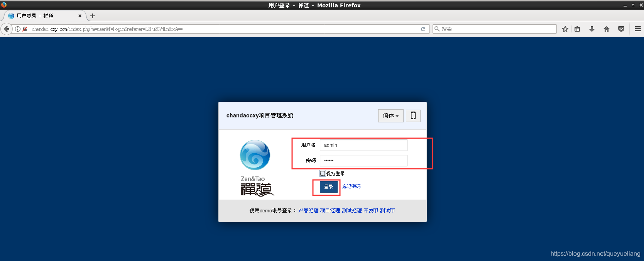Open the downloads arrow icon

click(592, 29)
